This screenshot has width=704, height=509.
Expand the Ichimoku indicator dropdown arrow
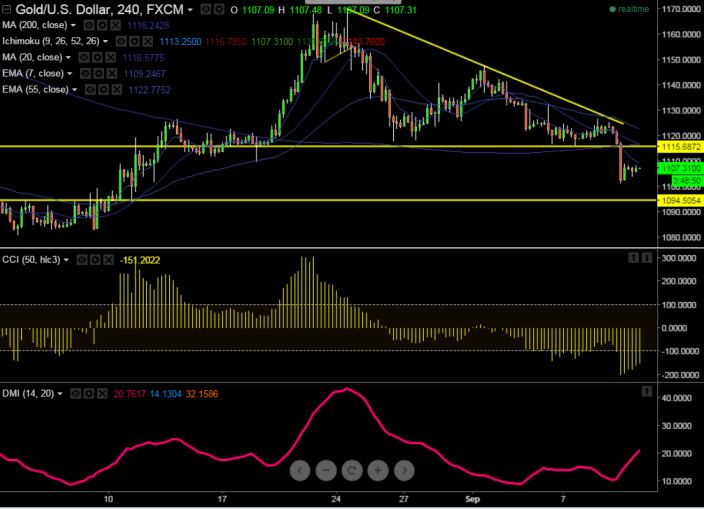pyautogui.click(x=106, y=42)
